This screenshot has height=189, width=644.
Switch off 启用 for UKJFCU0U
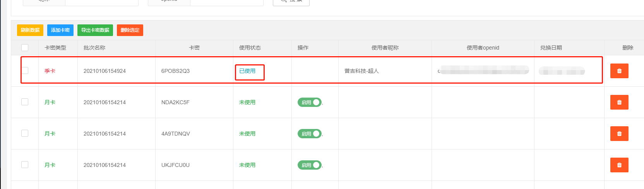(310, 165)
